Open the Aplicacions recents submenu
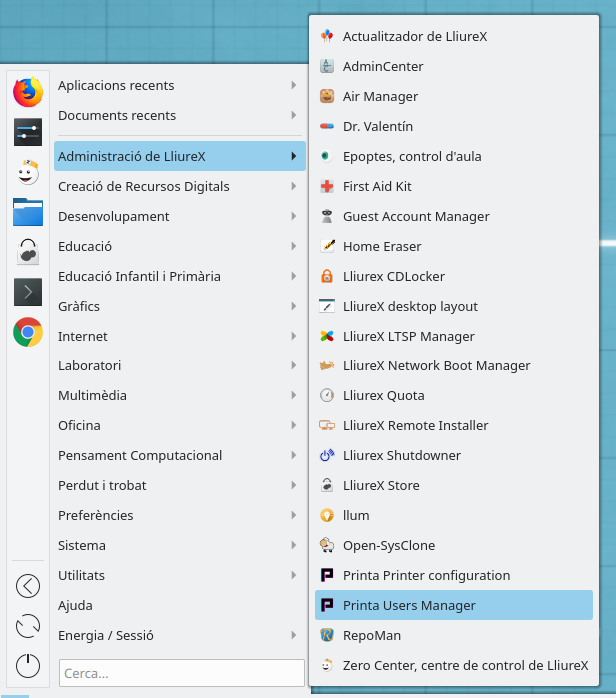Screen dimensions: 616x698 [180, 86]
